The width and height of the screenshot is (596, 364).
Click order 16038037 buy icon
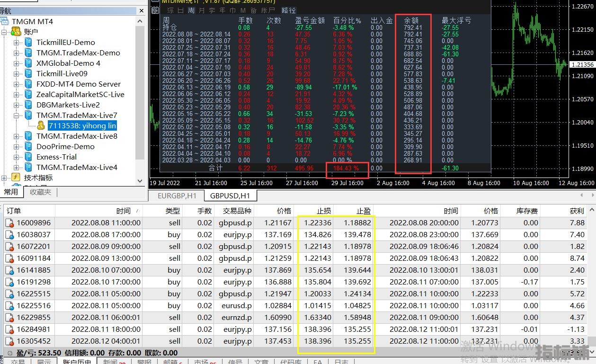[9, 235]
